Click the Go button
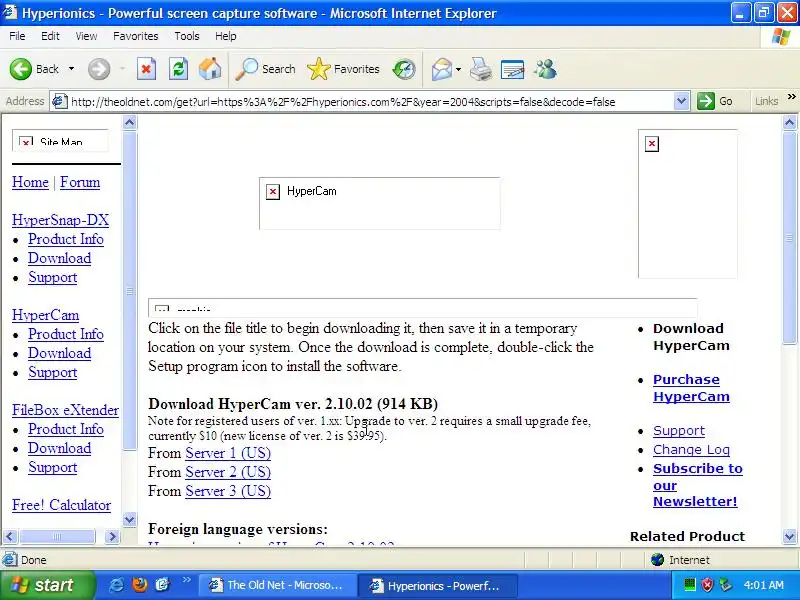 715,101
